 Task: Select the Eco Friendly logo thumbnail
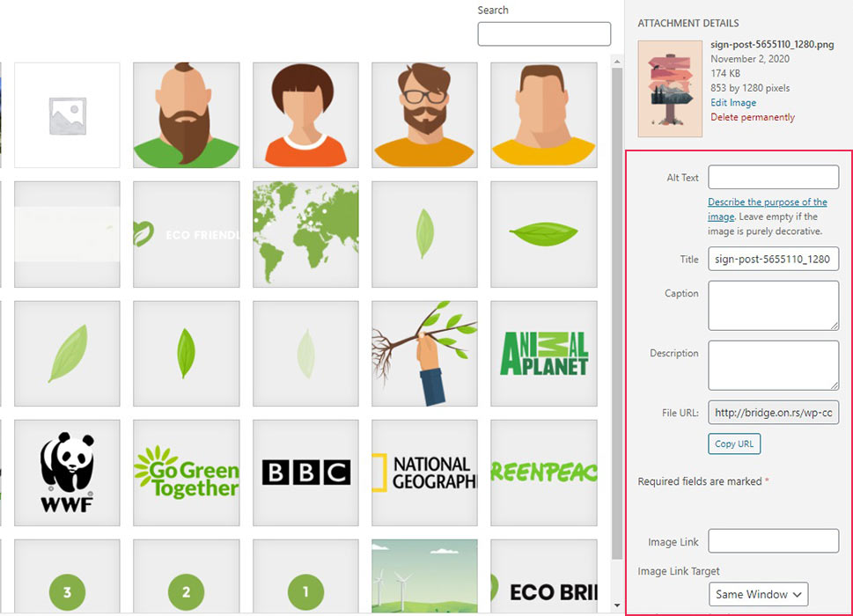pyautogui.click(x=186, y=234)
